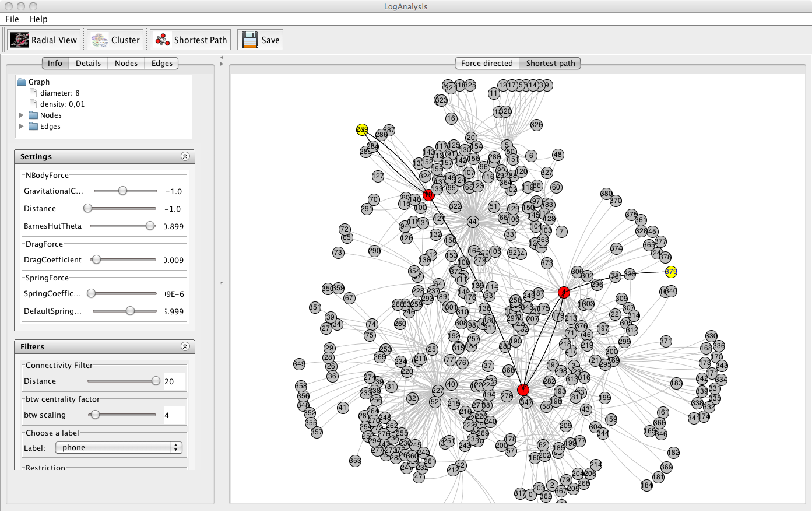Click graph node 182
The width and height of the screenshot is (812, 512).
pos(673,452)
